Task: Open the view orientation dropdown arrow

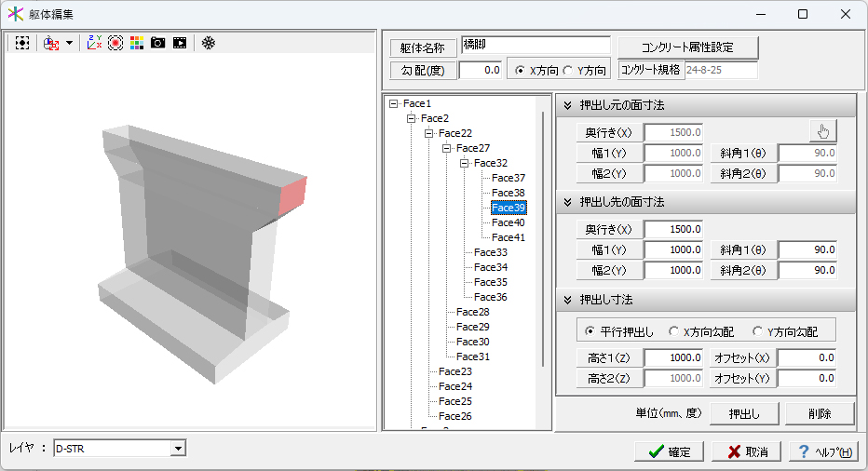Action: [69, 43]
